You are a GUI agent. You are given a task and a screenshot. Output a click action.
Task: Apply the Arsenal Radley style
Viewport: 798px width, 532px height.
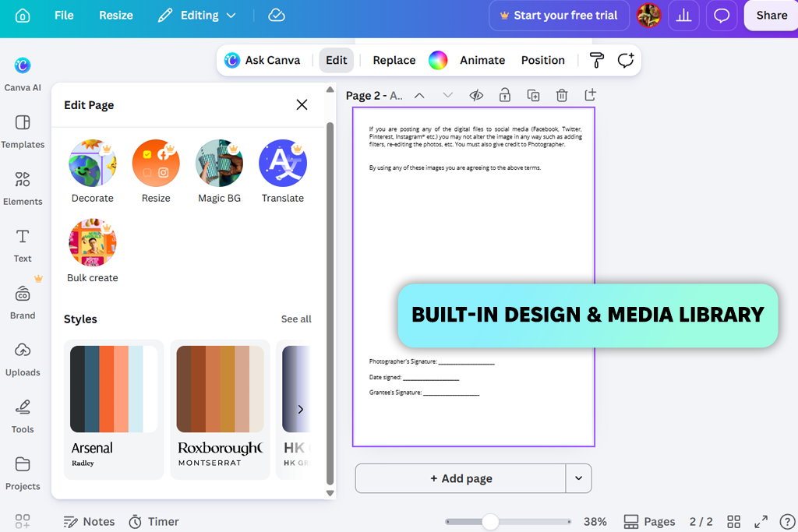point(114,410)
